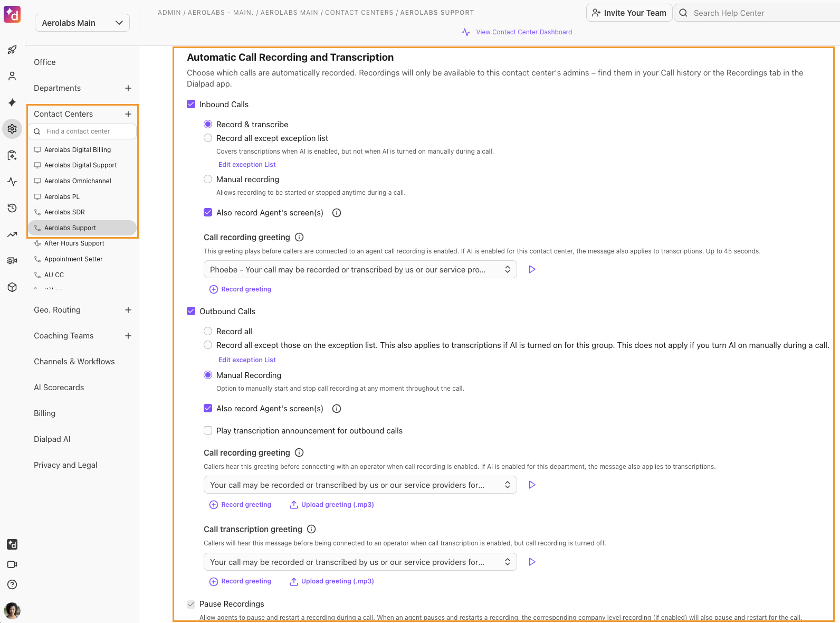Screen dimensions: 840x623
Task: Open the help question mark icon
Action: (x=12, y=584)
